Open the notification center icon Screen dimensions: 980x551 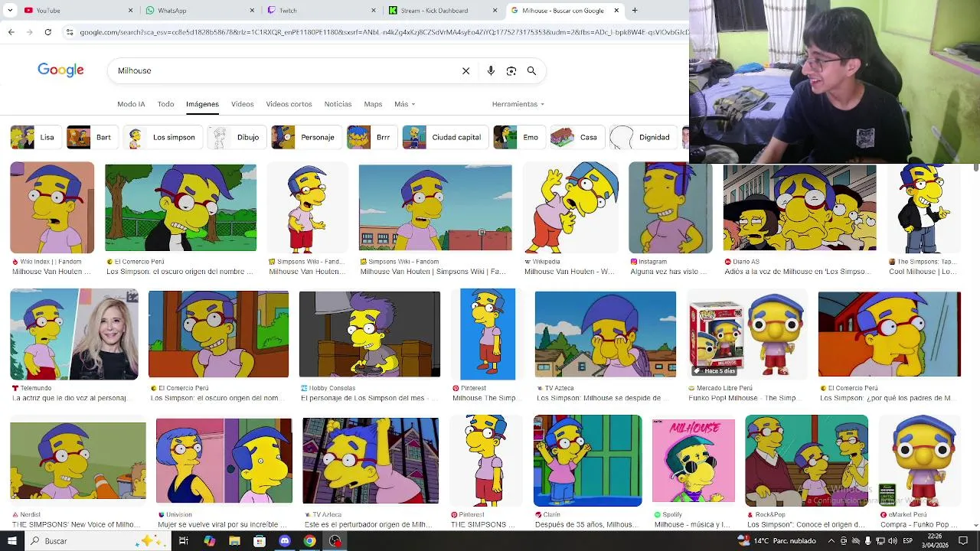[964, 541]
